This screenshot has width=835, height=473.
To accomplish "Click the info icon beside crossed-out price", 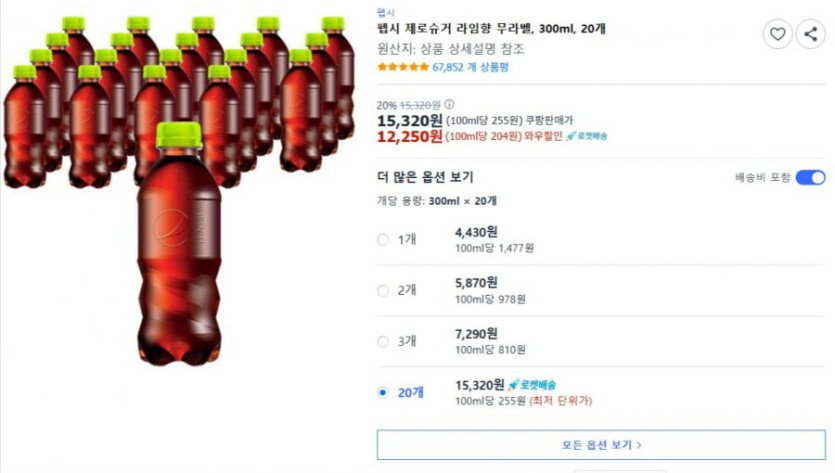I will [449, 104].
